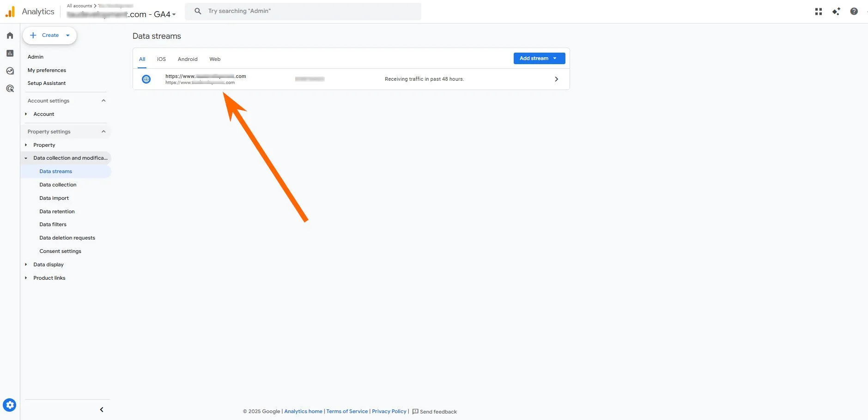
Task: Collapse the admin navigation panel arrow
Action: tap(102, 409)
